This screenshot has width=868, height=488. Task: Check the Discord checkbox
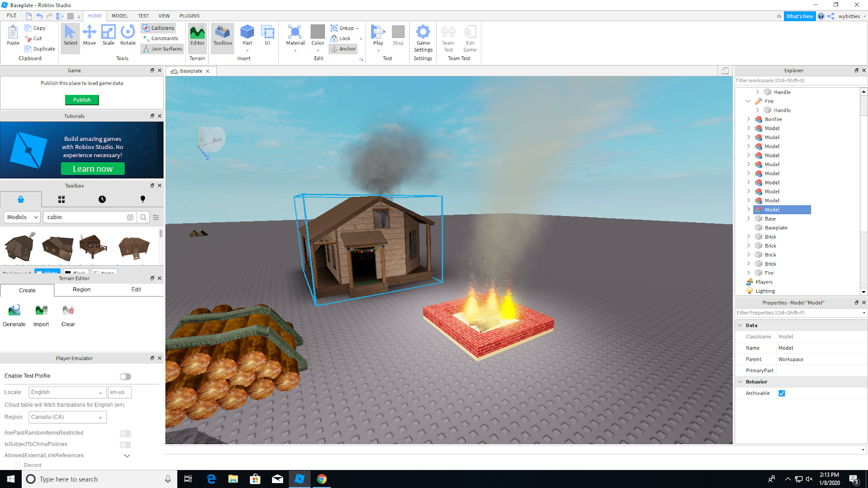pos(18,465)
